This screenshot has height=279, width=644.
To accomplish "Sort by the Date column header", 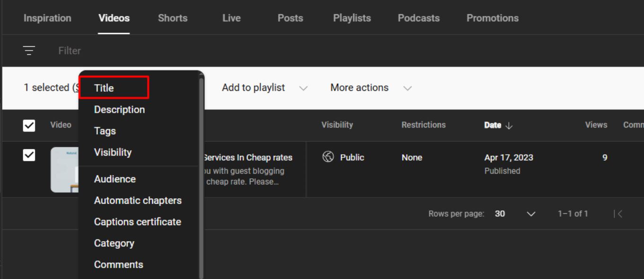I will pos(492,125).
